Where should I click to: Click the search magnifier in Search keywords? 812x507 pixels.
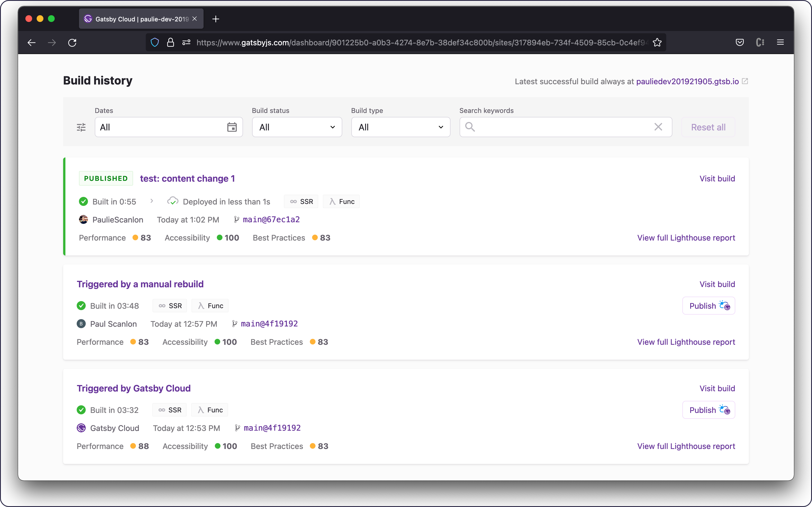[x=469, y=127]
